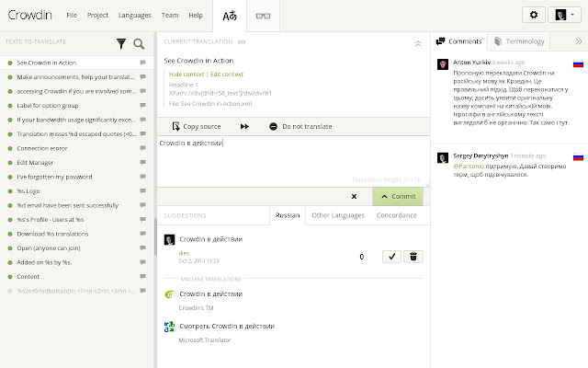
Task: Select the Concordance tab
Action: point(397,215)
